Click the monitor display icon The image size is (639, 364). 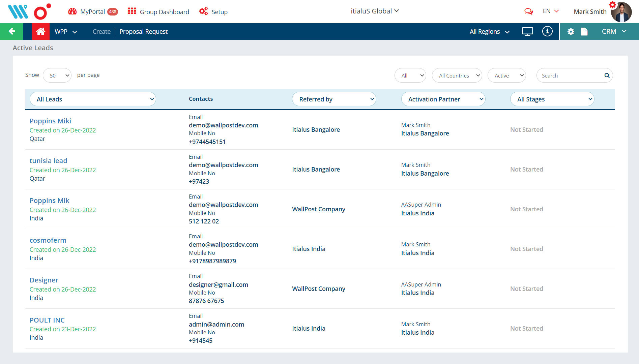[527, 32]
